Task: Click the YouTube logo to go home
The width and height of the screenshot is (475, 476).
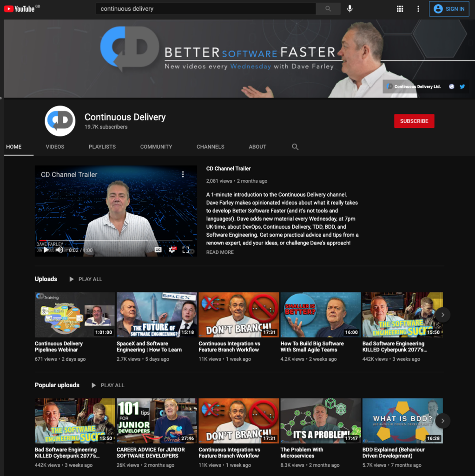Action: click(20, 9)
